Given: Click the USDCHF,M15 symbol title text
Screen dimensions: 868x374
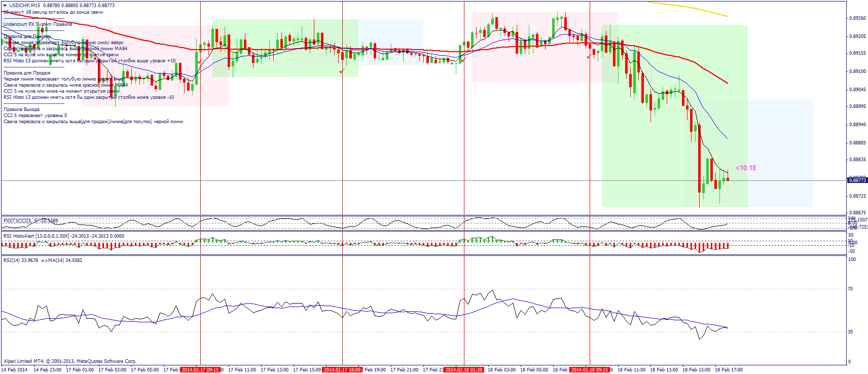Looking at the screenshot, I should click(x=25, y=6).
